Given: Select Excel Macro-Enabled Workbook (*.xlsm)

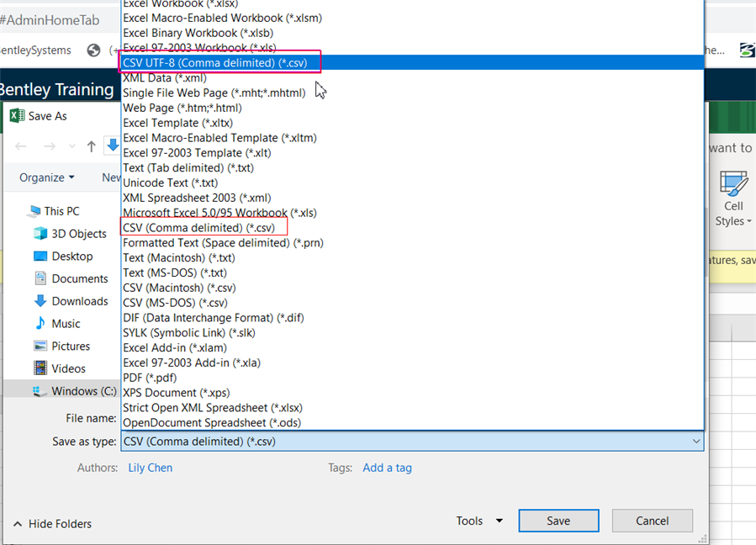Looking at the screenshot, I should (412, 18).
